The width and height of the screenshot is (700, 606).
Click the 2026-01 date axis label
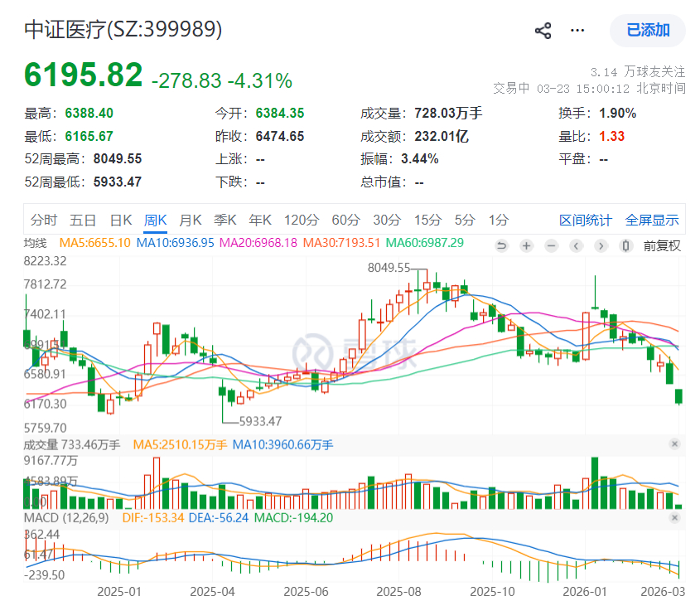[x=585, y=592]
